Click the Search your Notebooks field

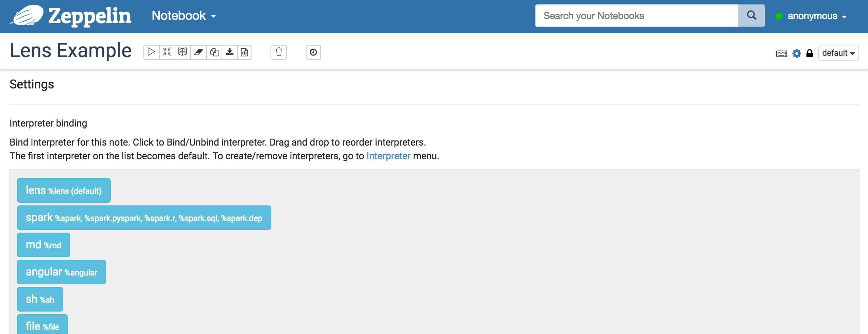pyautogui.click(x=636, y=16)
